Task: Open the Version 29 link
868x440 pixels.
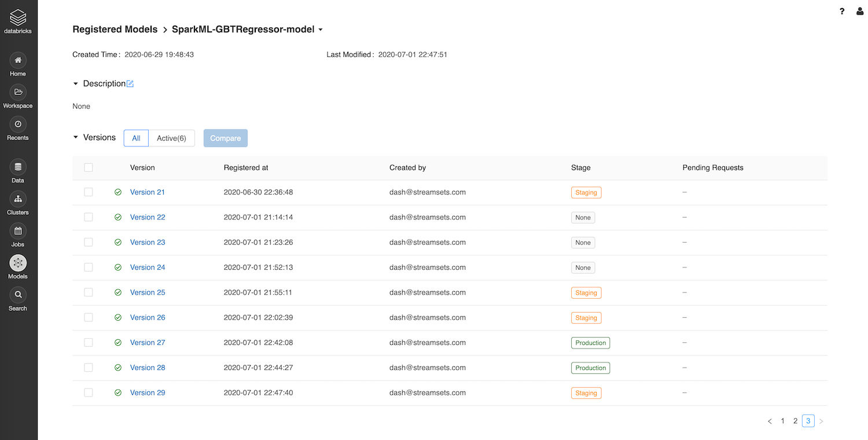Action: coord(148,393)
